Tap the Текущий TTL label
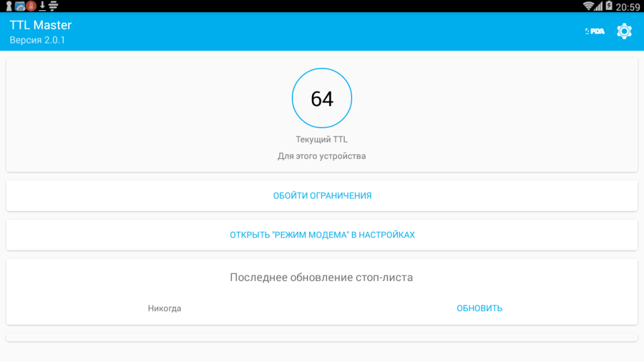This screenshot has height=362, width=644. point(321,140)
